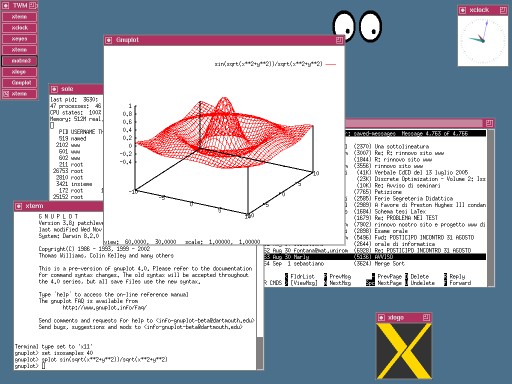512x384 pixels.
Task: Select the Gnuplot entry in the icon manager
Action: coord(20,83)
